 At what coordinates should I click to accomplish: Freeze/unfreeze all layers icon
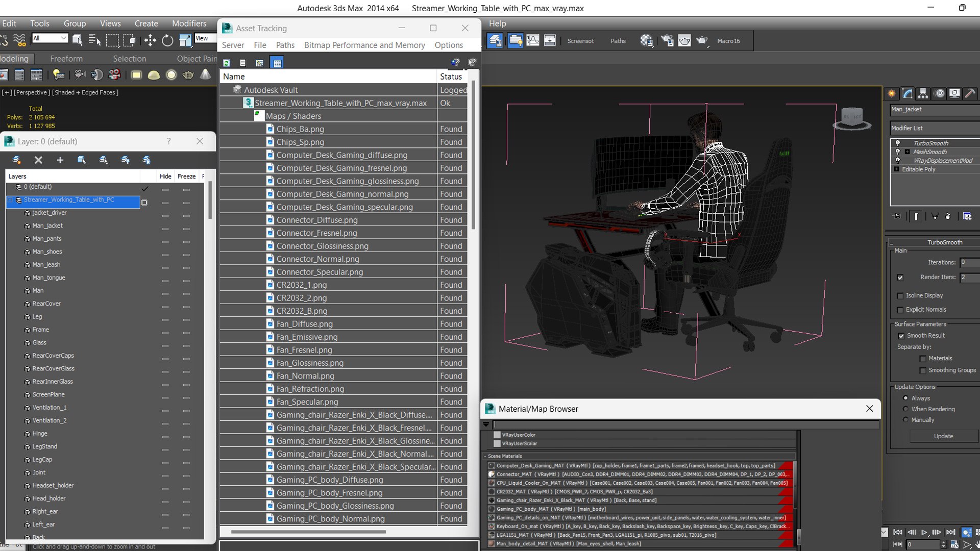(147, 160)
